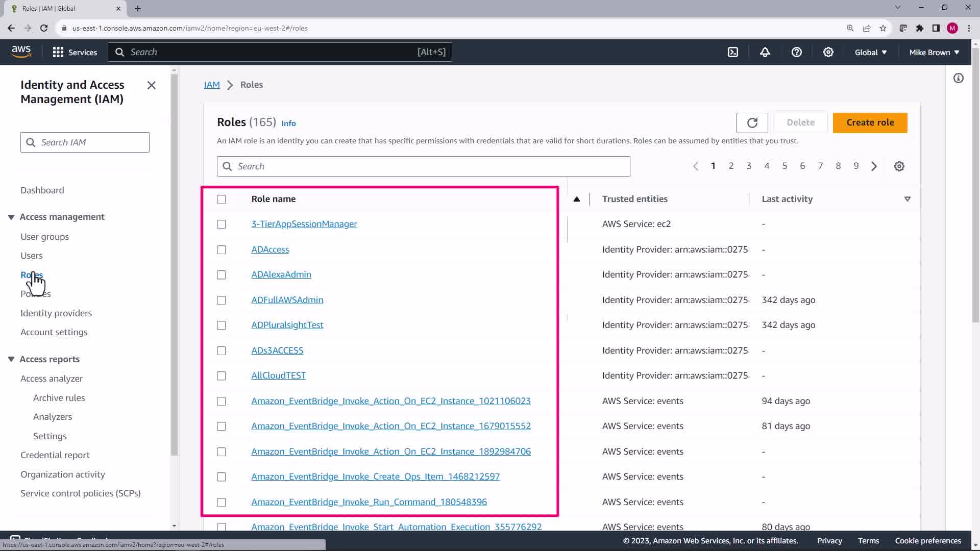Open the Services grid menu
The width and height of the screenshot is (980, 551).
[x=75, y=52]
